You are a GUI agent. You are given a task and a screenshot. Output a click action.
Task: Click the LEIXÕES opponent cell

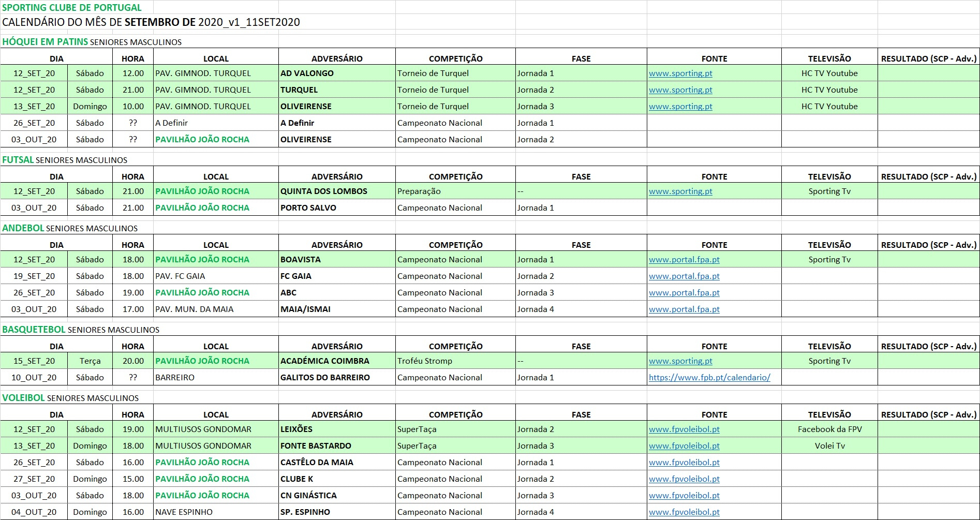point(337,429)
